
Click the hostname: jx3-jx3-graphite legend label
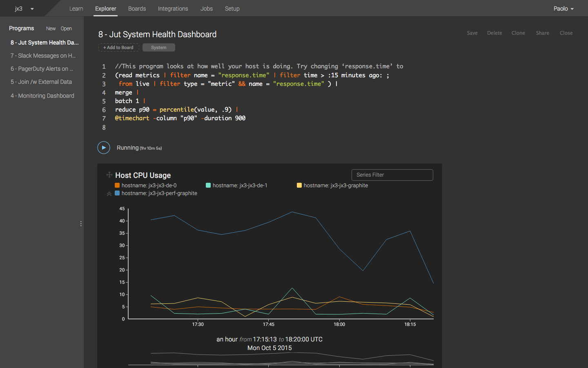point(336,185)
